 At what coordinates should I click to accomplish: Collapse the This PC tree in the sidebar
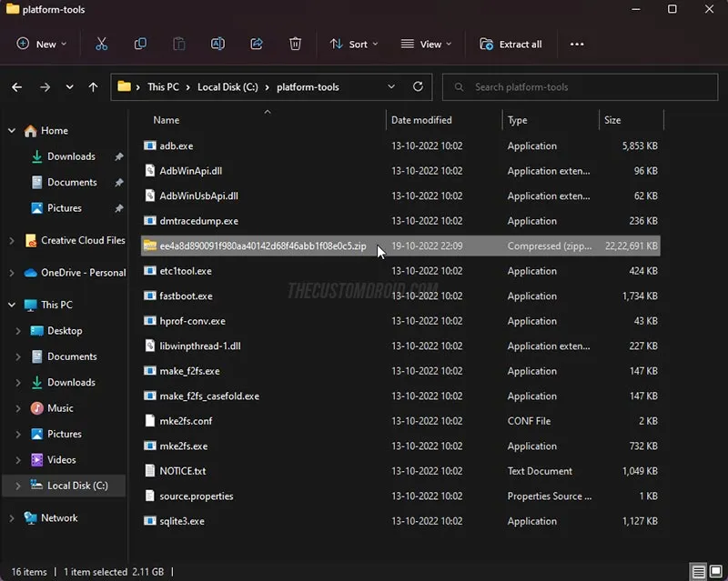(x=11, y=304)
